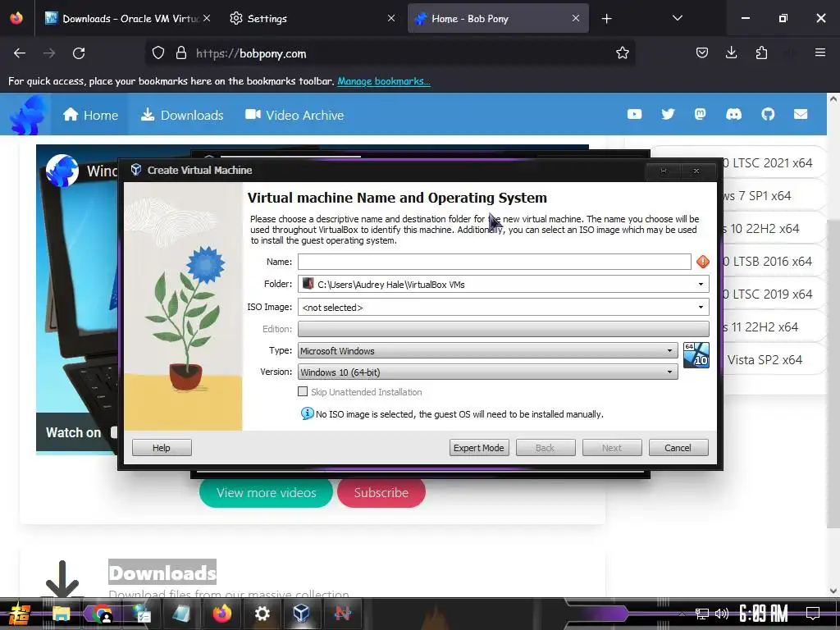
Task: Open the Firefox hamburger application menu
Action: pyautogui.click(x=819, y=52)
